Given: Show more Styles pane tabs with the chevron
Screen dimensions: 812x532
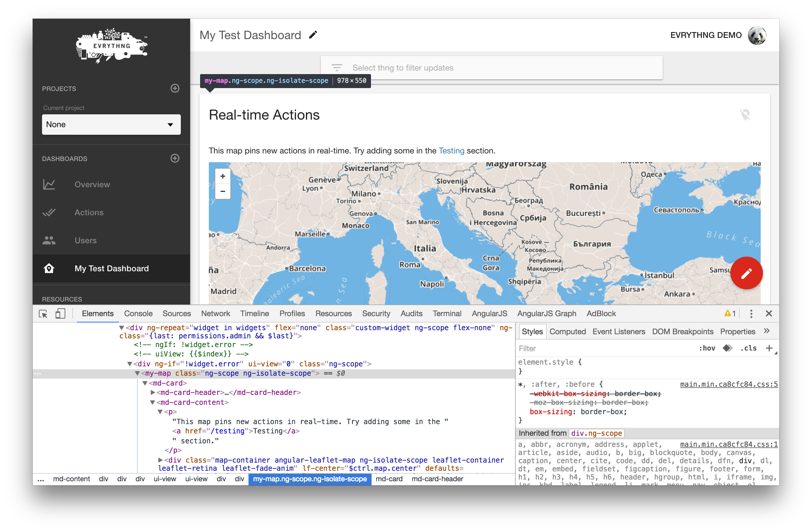Looking at the screenshot, I should tap(766, 331).
